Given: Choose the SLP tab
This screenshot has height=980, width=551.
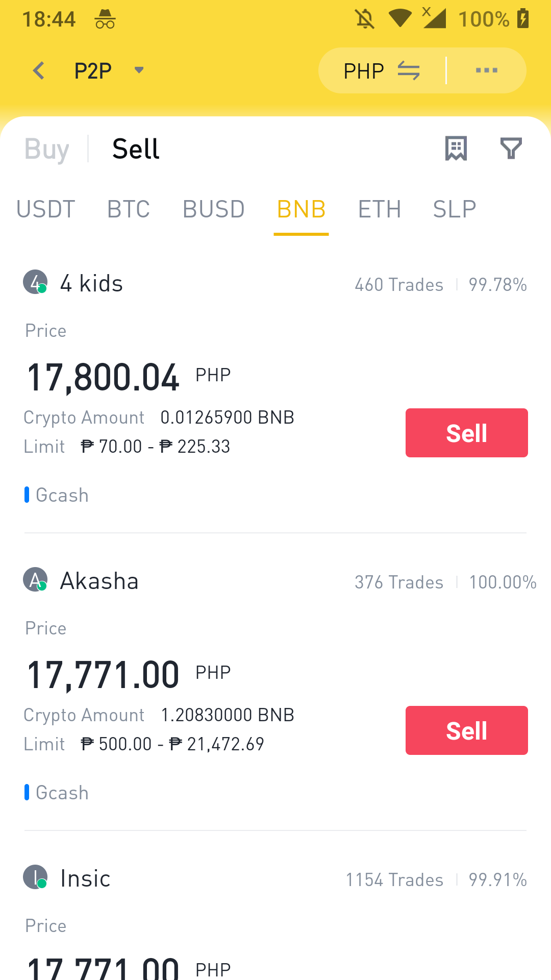Looking at the screenshot, I should coord(455,209).
